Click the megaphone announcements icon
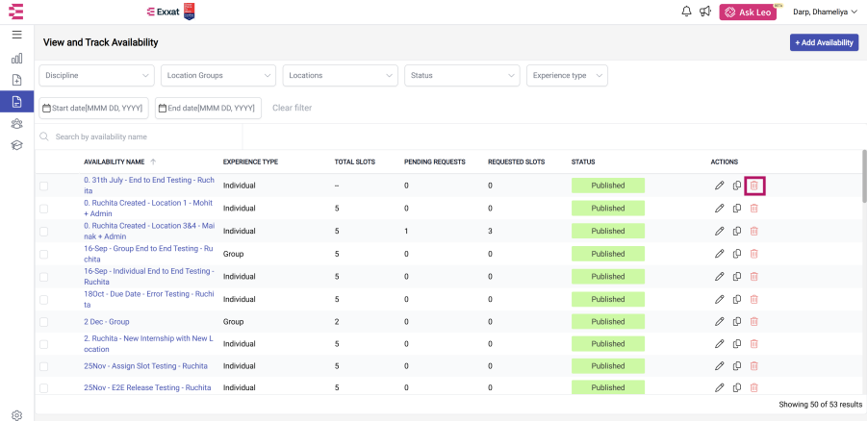This screenshot has height=421, width=868. click(704, 12)
